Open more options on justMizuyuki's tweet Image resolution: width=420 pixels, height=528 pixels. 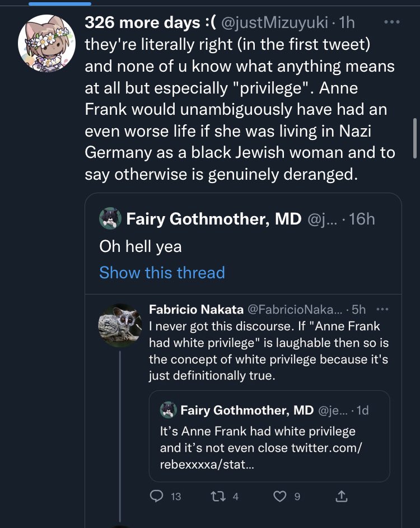coord(393,24)
